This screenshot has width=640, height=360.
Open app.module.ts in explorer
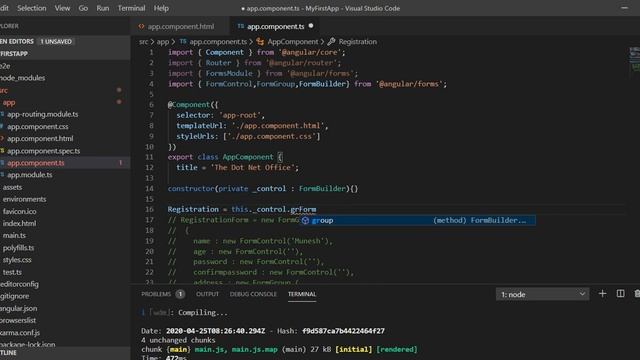tap(29, 175)
